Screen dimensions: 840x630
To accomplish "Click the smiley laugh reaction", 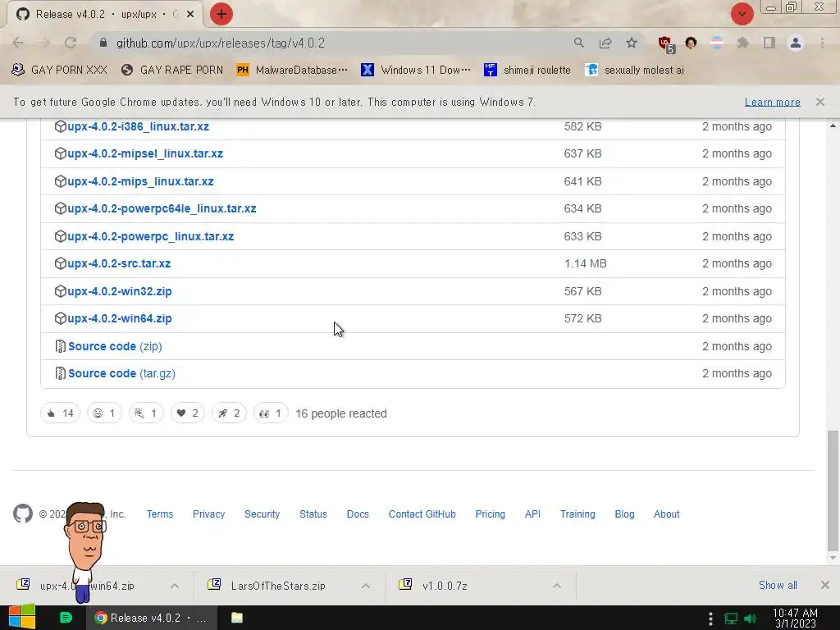I will click(104, 413).
